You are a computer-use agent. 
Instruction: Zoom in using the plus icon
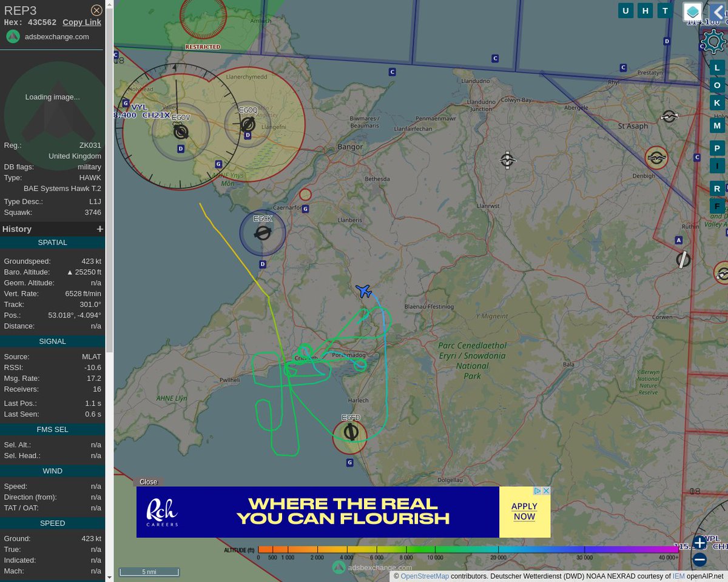pyautogui.click(x=699, y=543)
